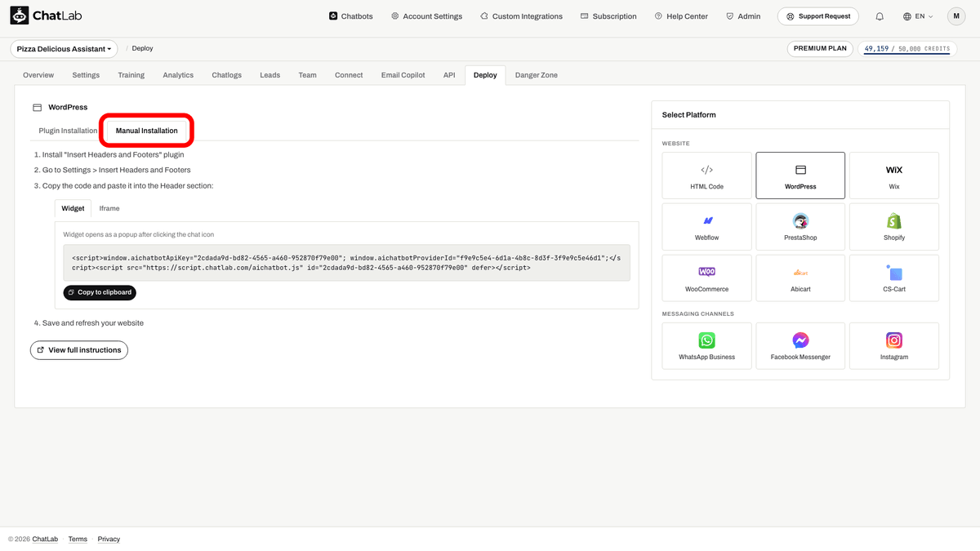
Task: Pick the Webflow platform icon
Action: pyautogui.click(x=706, y=221)
